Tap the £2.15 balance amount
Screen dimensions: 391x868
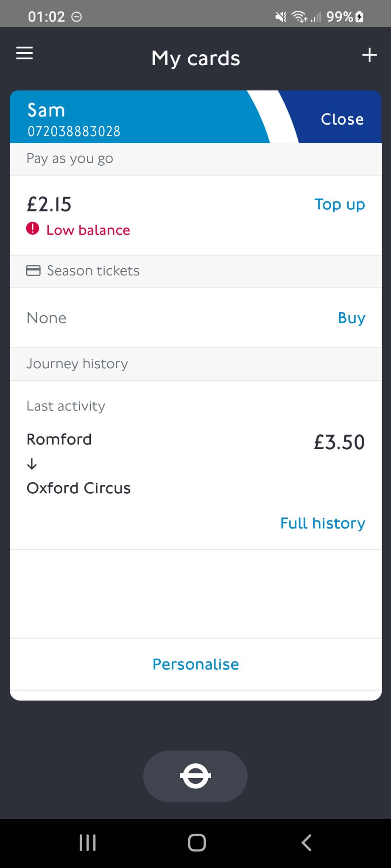coord(49,204)
